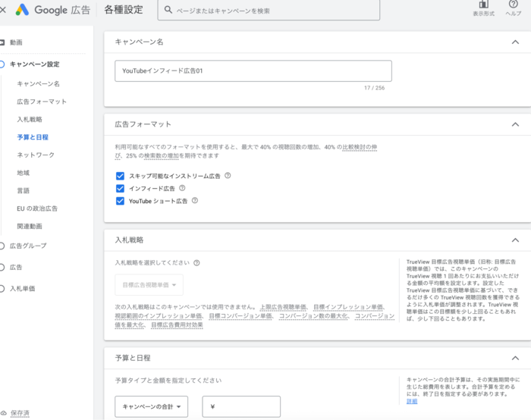Toggle the YouTube ショート広告 checkbox

click(120, 201)
